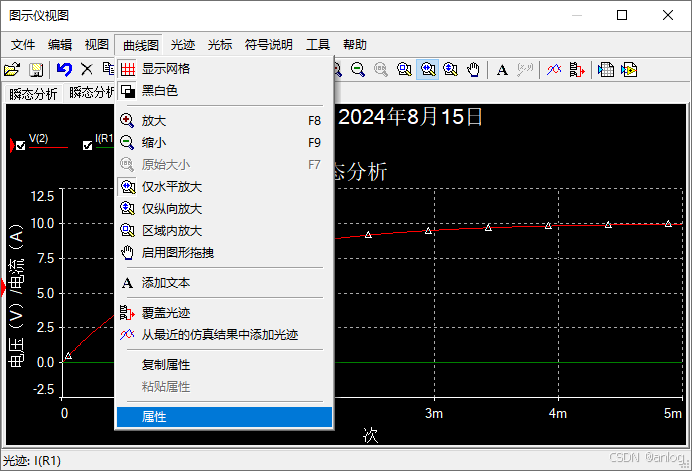
Task: Close the 图示仪视图 window
Action: pyautogui.click(x=668, y=15)
